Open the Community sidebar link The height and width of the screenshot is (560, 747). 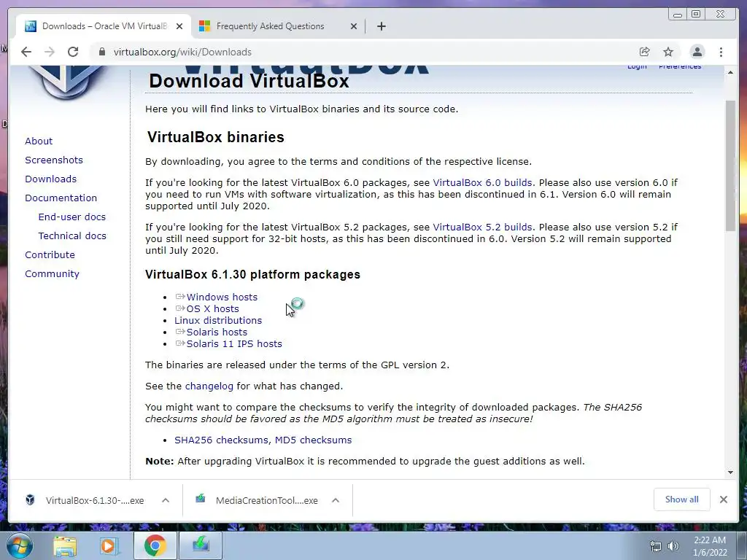[x=52, y=274]
